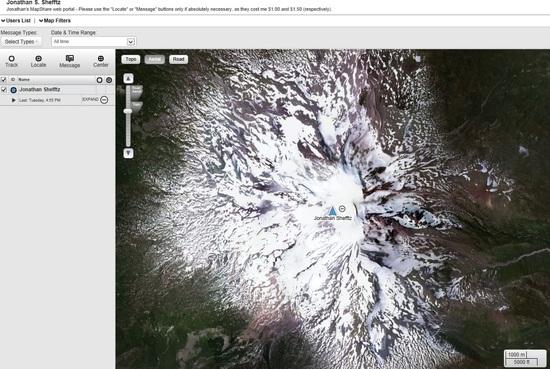The height and width of the screenshot is (369, 550).
Task: Click the Jonathan S. Shefftz page title
Action: (33, 2)
